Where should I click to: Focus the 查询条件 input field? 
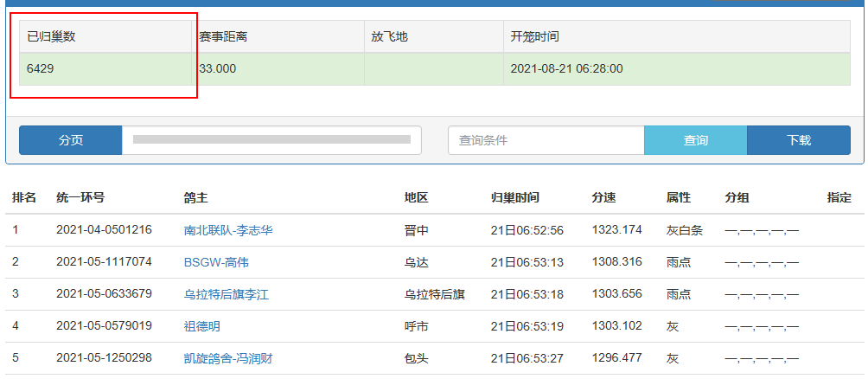[x=546, y=140]
